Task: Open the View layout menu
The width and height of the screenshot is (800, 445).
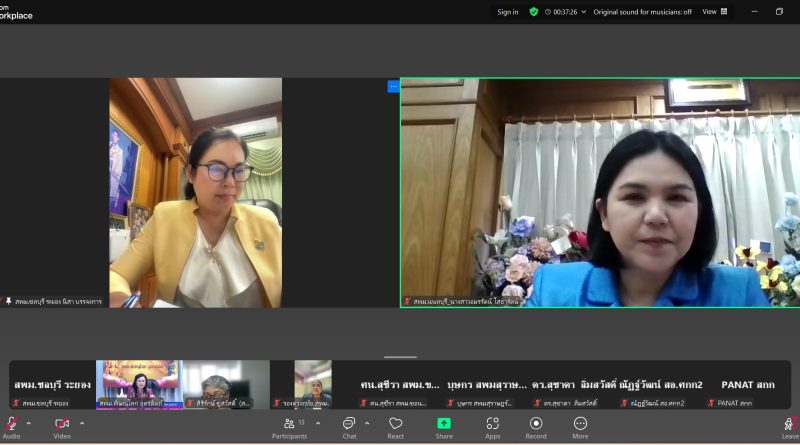Action: pyautogui.click(x=715, y=12)
